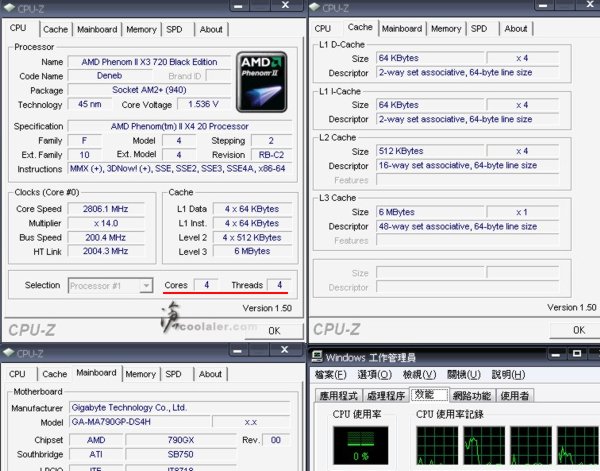Click manufacturer Gigabyte Technology Co., Ltd.
This screenshot has height=471, width=600.
click(x=179, y=407)
